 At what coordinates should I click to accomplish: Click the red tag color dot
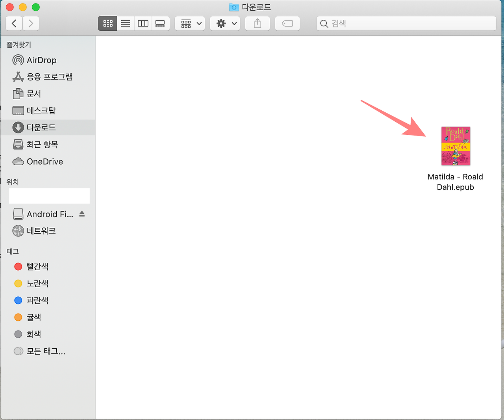[18, 267]
